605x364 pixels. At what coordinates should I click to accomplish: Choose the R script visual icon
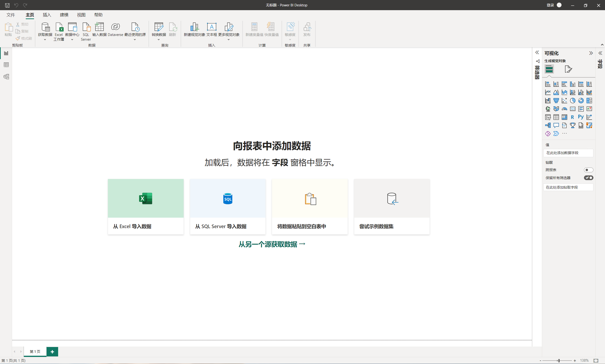tap(572, 117)
